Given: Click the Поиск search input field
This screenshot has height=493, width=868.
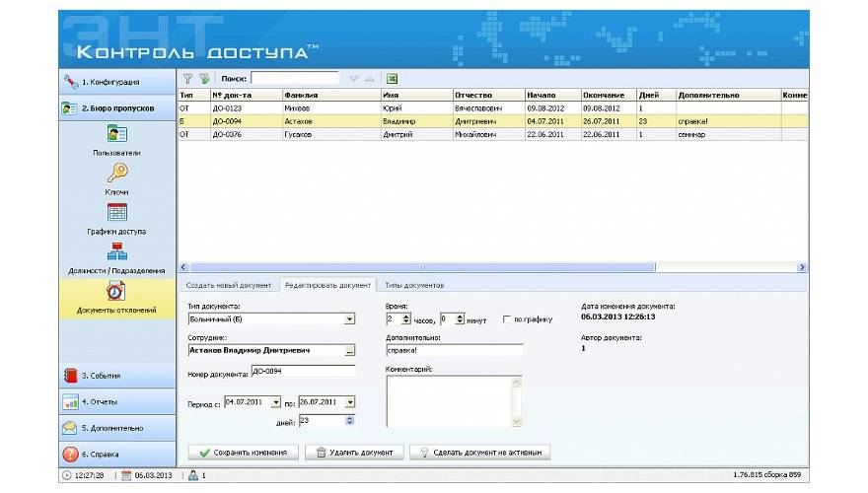Looking at the screenshot, I should click(294, 78).
